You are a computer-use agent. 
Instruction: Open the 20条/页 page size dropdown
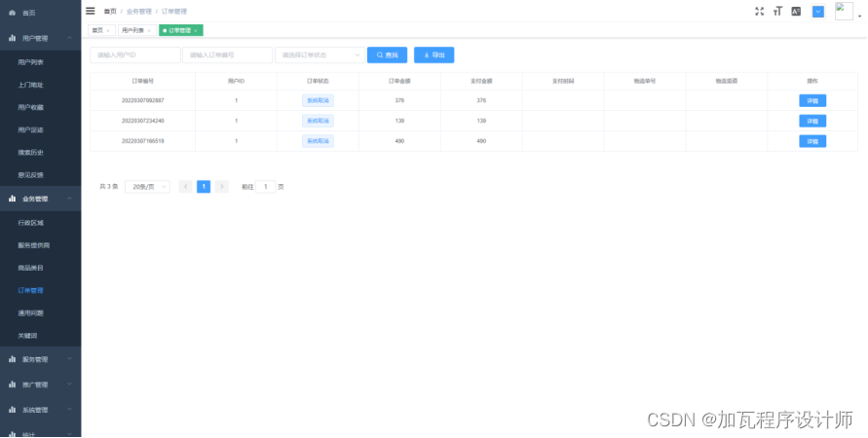[x=147, y=187]
